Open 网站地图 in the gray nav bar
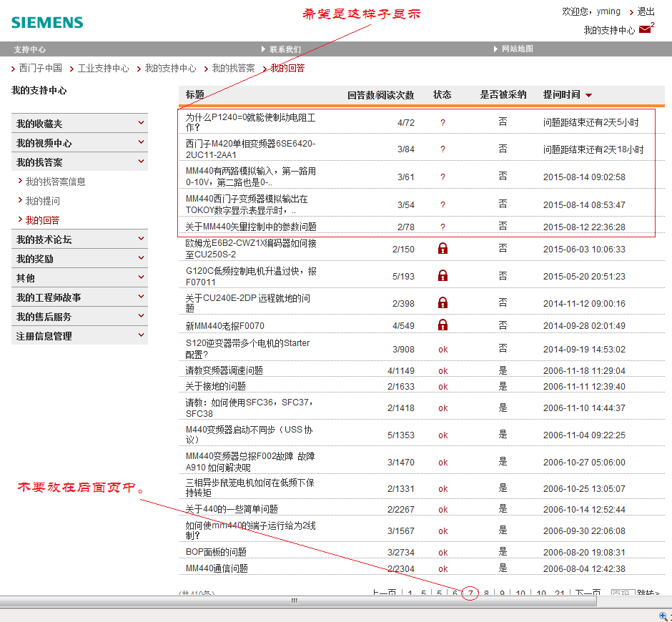The image size is (672, 622). [518, 49]
